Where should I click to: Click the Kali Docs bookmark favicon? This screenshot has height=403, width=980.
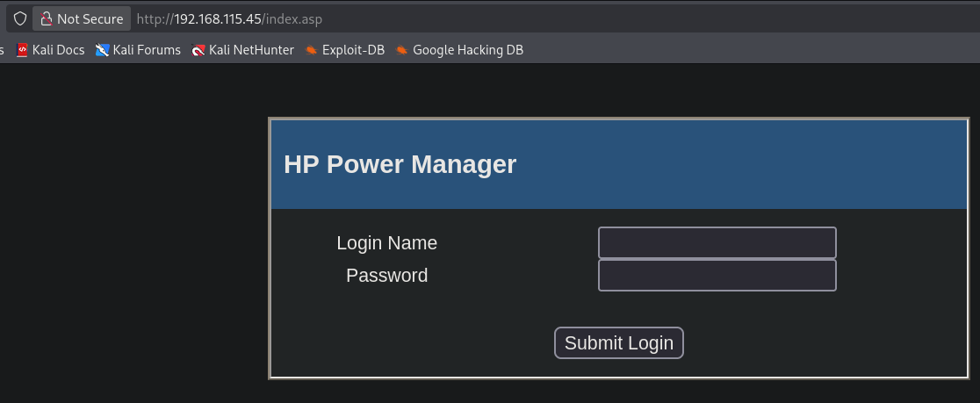pyautogui.click(x=22, y=50)
